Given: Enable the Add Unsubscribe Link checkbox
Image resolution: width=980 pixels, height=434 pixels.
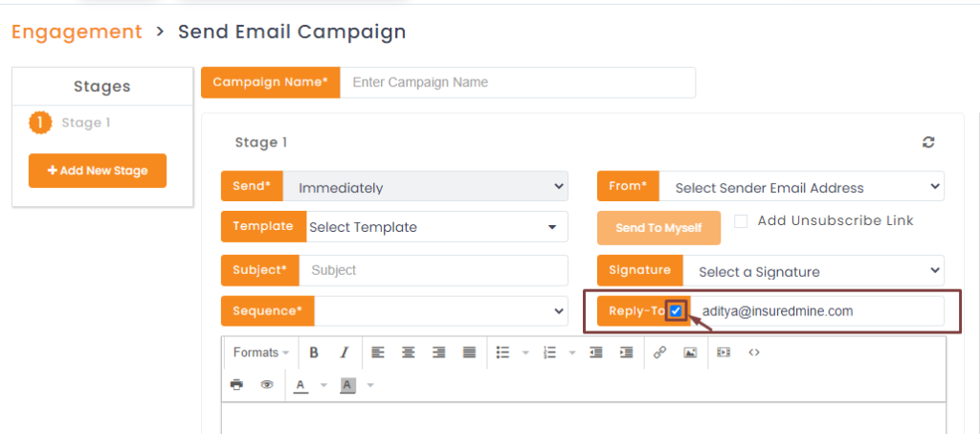Looking at the screenshot, I should (x=741, y=221).
